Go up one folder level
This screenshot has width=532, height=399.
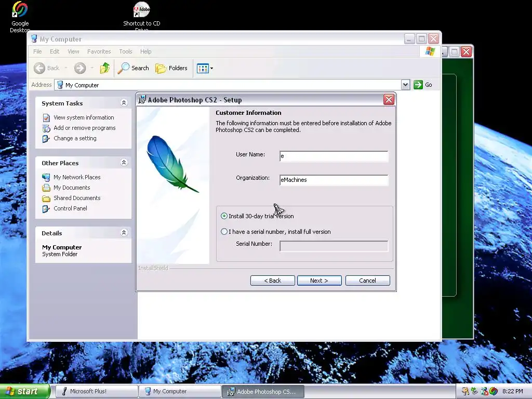coord(104,68)
